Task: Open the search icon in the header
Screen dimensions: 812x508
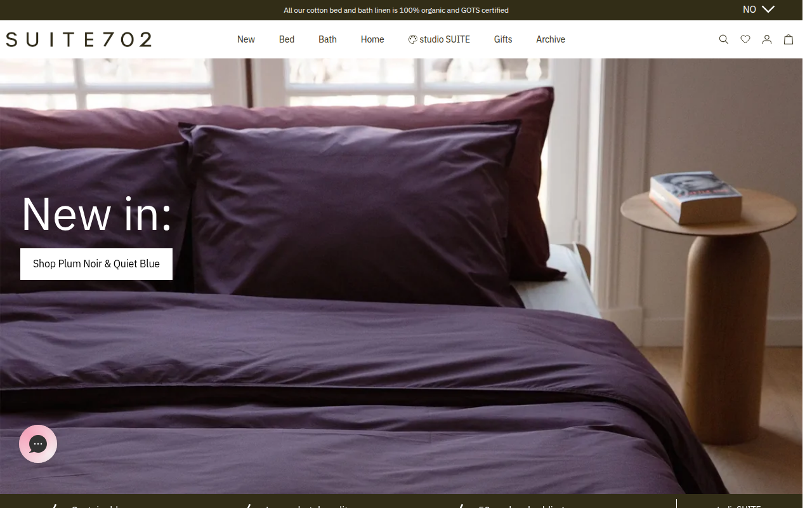Action: coord(723,39)
